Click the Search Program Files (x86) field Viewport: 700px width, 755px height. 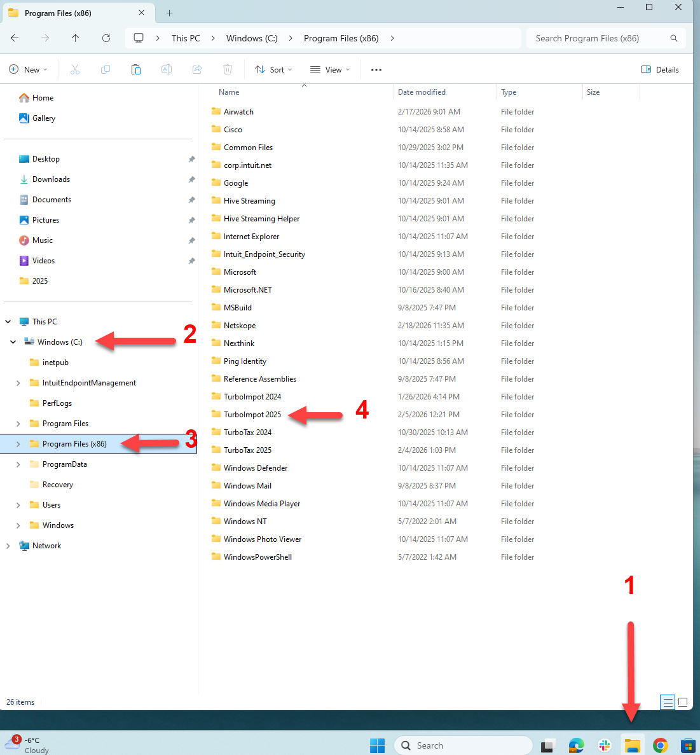coord(598,38)
